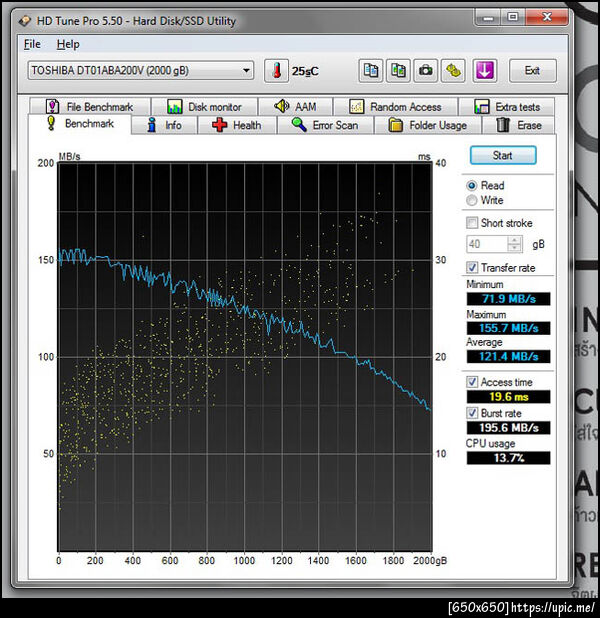
Task: Select the Benchmark tab
Action: point(80,124)
